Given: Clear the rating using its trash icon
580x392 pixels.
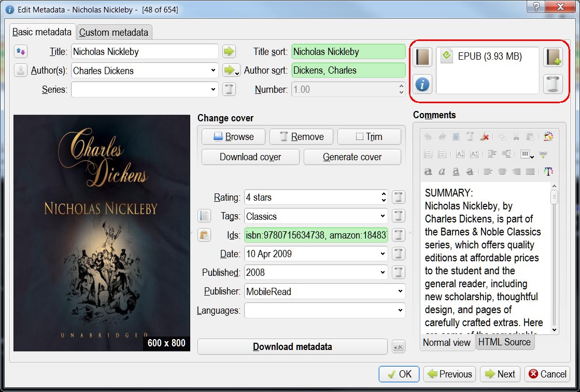Looking at the screenshot, I should pyautogui.click(x=399, y=197).
